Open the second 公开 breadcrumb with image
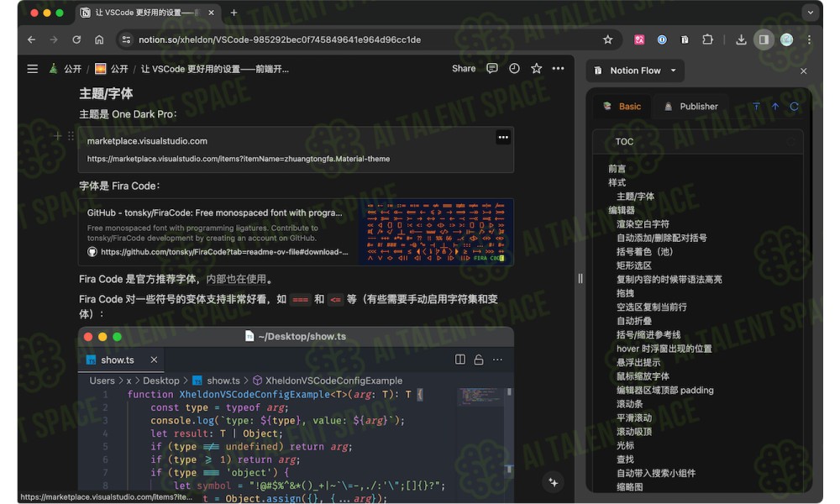The height and width of the screenshot is (504, 840). pos(112,69)
